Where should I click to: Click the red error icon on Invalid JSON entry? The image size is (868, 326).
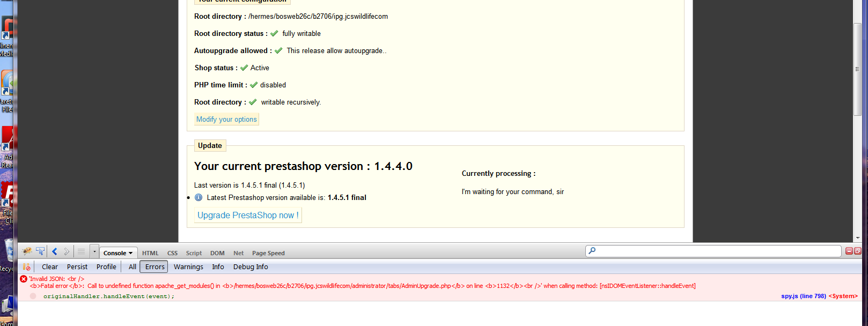pyautogui.click(x=24, y=279)
